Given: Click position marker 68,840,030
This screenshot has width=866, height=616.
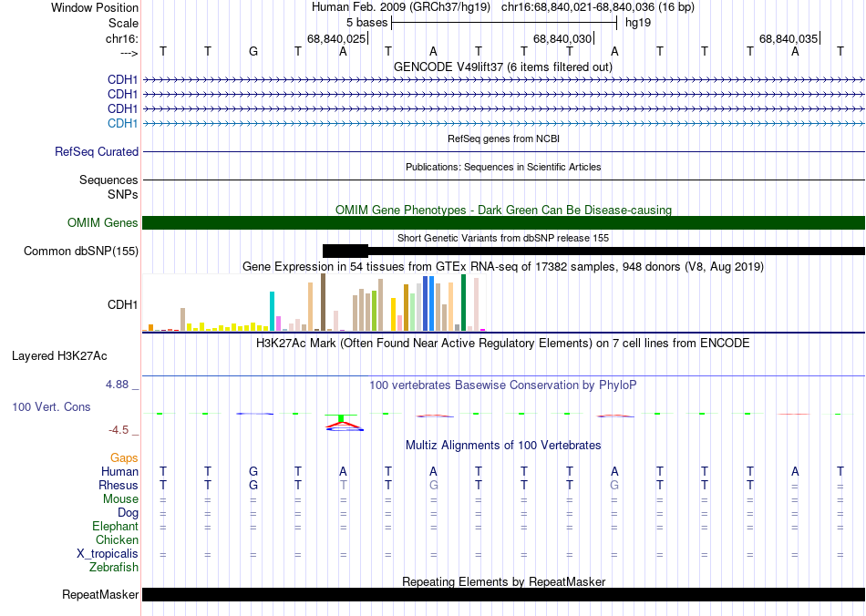Looking at the screenshot, I should 562,38.
